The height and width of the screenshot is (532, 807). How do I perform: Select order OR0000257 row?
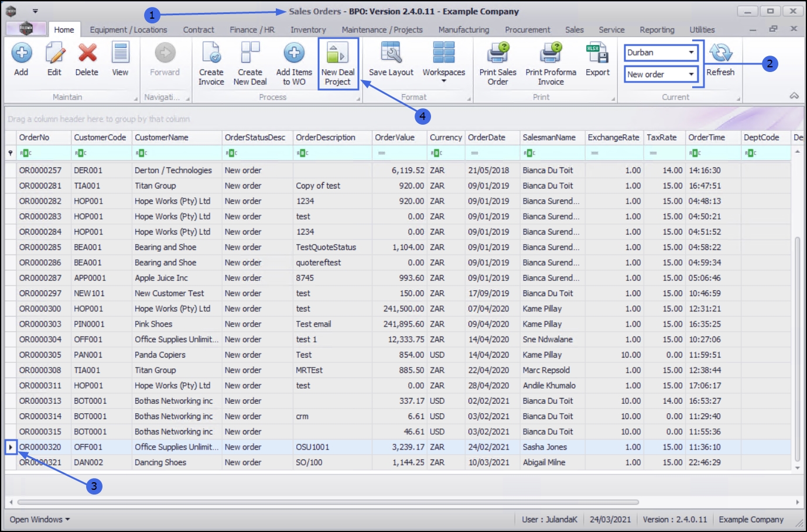(x=398, y=170)
